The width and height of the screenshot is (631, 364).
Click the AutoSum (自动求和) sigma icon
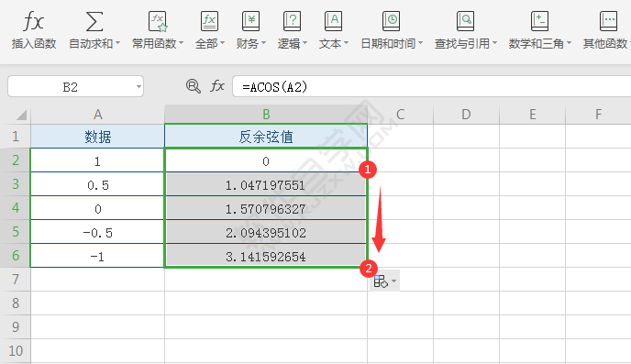click(x=94, y=22)
